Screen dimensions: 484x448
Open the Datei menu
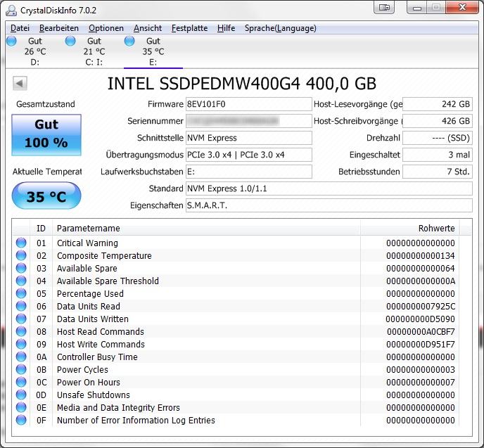point(20,28)
